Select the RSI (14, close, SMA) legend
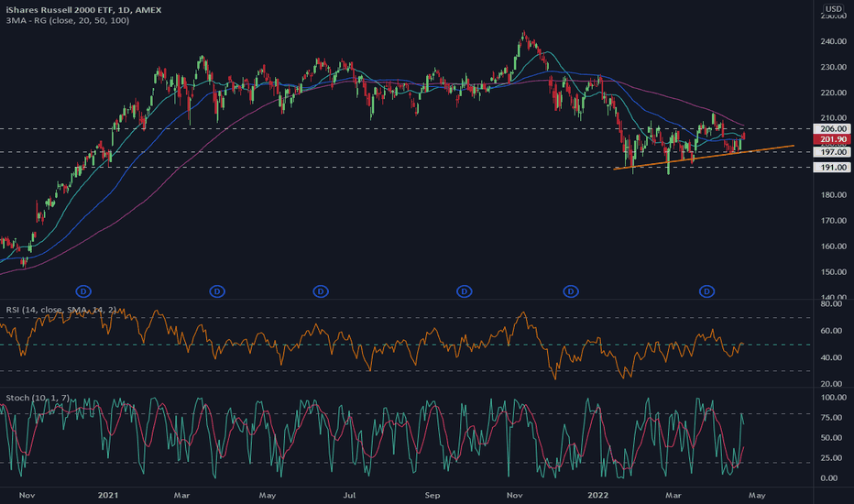The height and width of the screenshot is (504, 854). [61, 310]
